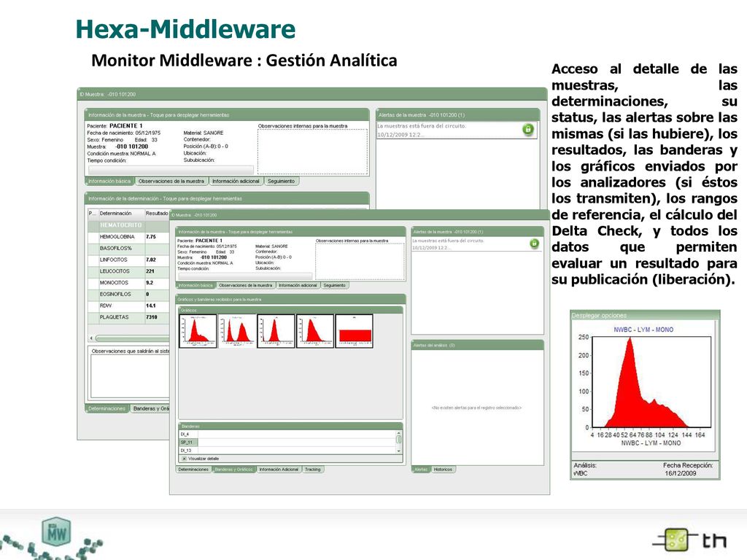Click the Determinación column header
This screenshot has width=747, height=560.
121,214
